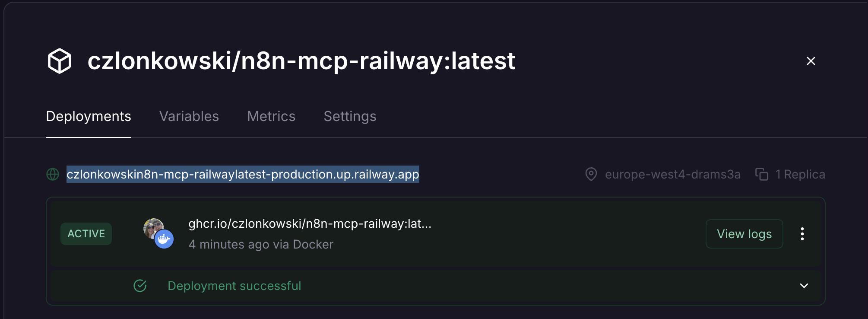Switch to the Variables tab
Image resolution: width=868 pixels, height=319 pixels.
click(x=189, y=116)
